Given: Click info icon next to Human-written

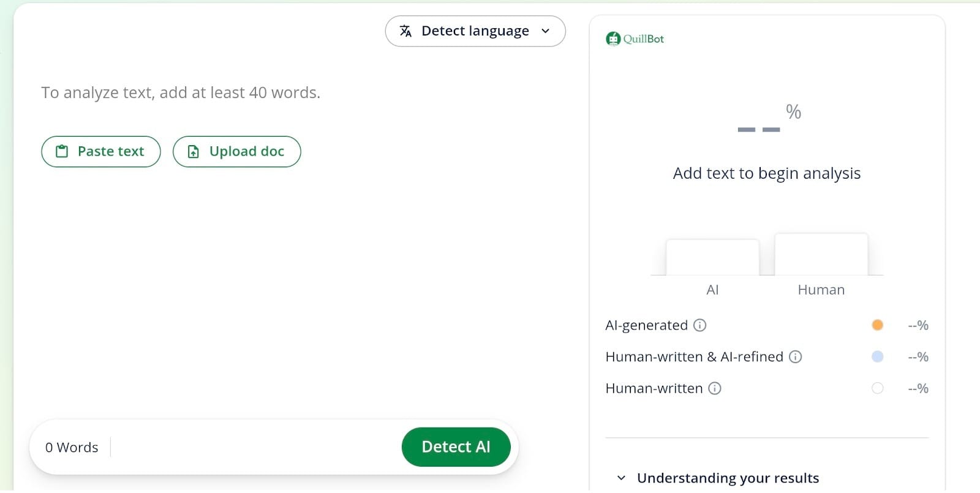Looking at the screenshot, I should (714, 388).
